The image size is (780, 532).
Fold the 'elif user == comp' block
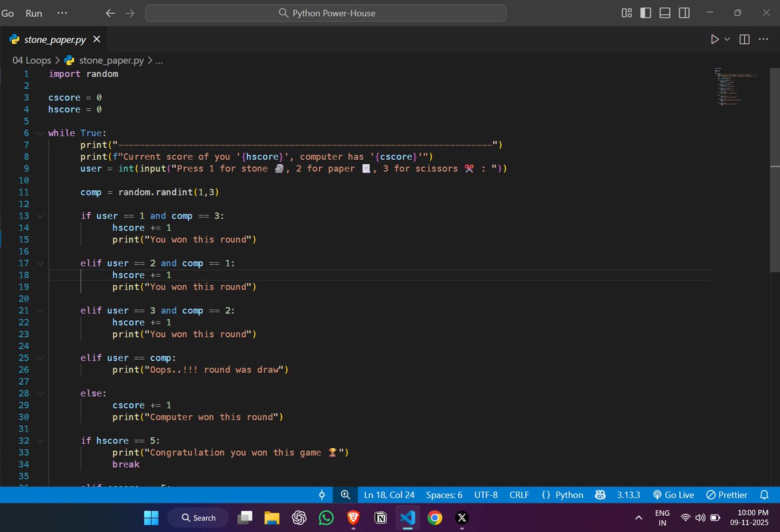(x=40, y=358)
